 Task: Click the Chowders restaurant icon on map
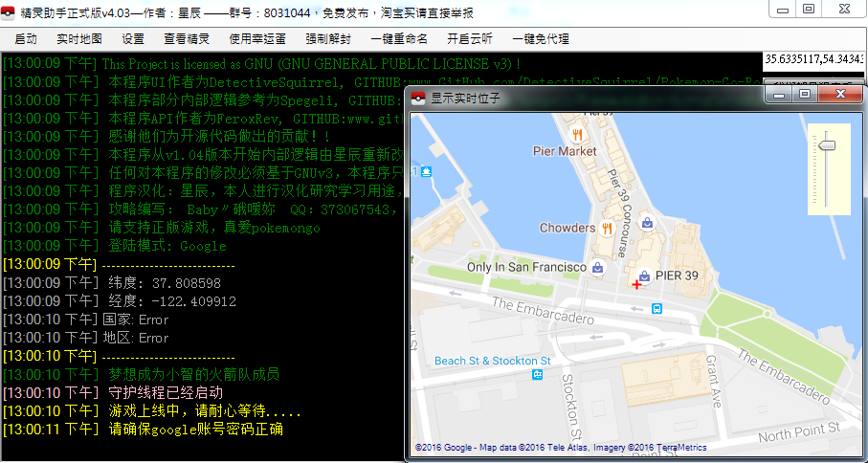point(607,228)
